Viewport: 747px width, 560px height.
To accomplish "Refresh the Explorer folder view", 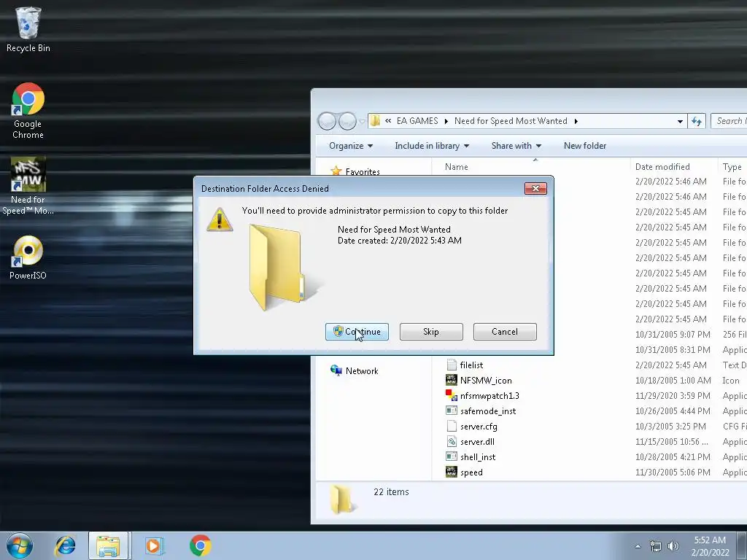I will pos(697,122).
